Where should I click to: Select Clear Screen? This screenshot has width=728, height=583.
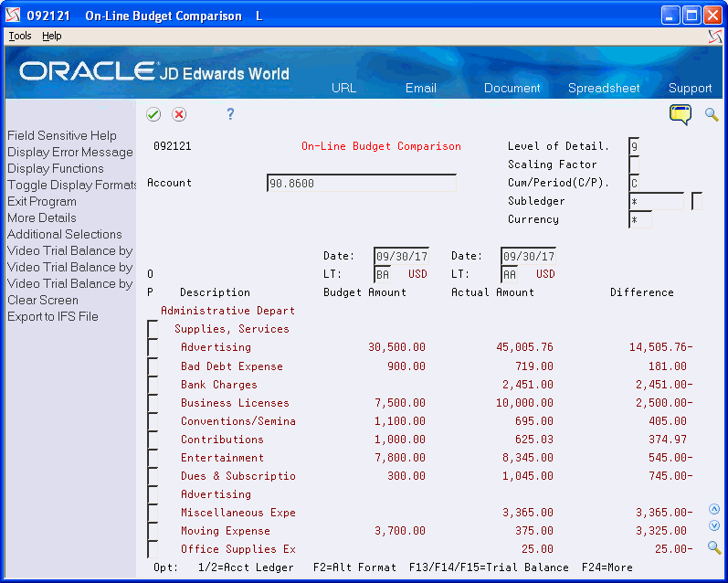pyautogui.click(x=43, y=300)
